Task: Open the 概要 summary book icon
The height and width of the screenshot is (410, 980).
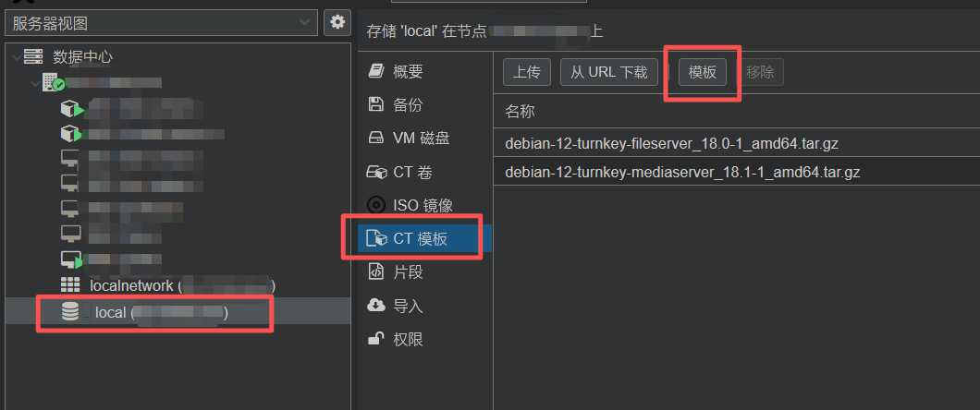Action: click(375, 70)
